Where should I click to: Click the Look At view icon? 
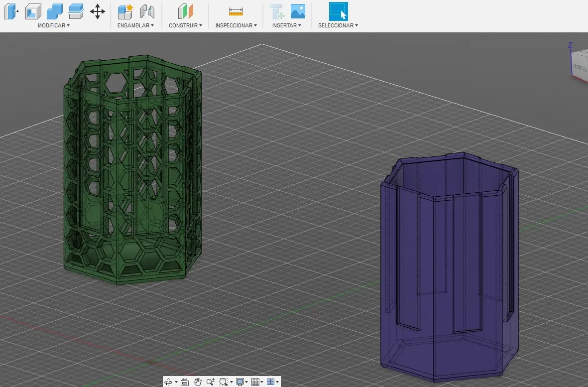(x=185, y=382)
